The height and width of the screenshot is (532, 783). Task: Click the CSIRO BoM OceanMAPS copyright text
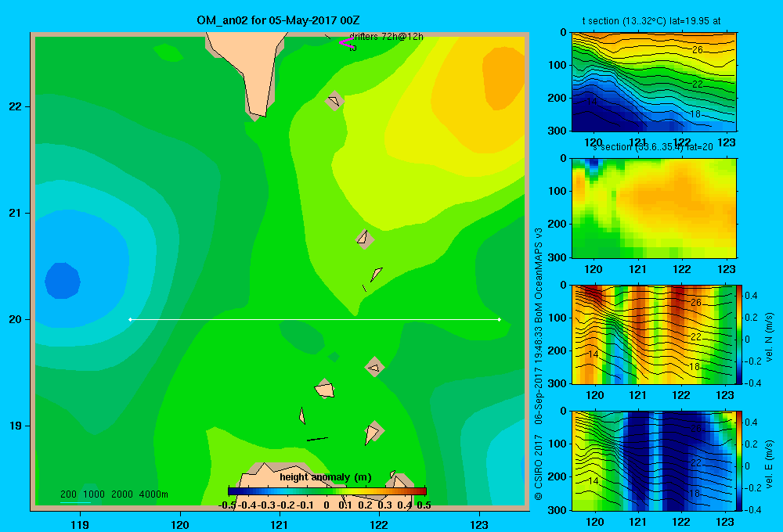coord(539,363)
